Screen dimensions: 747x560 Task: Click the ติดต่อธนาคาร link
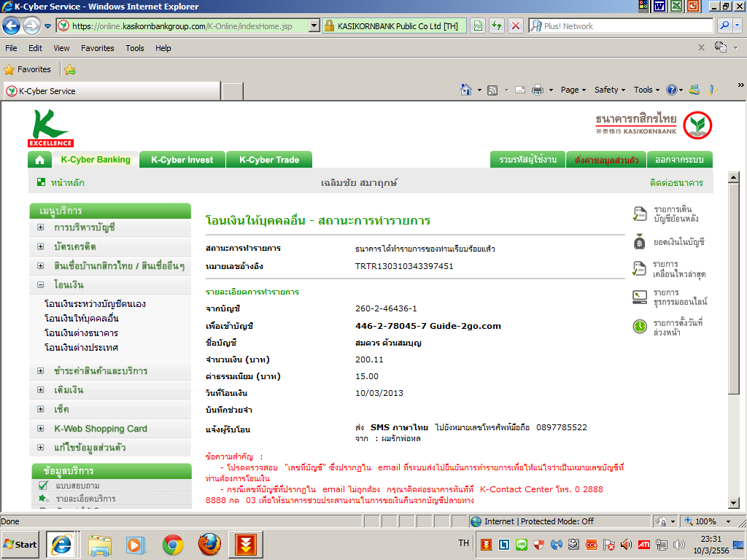tap(676, 183)
